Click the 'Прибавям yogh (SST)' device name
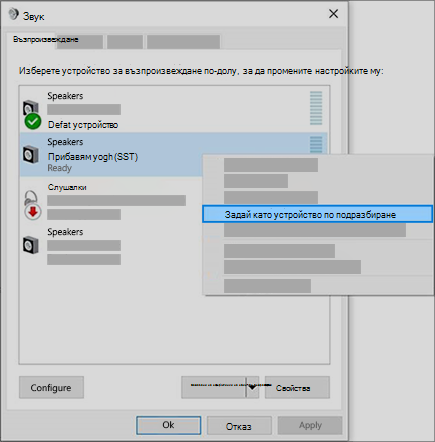This screenshot has height=442, width=435. [93, 157]
